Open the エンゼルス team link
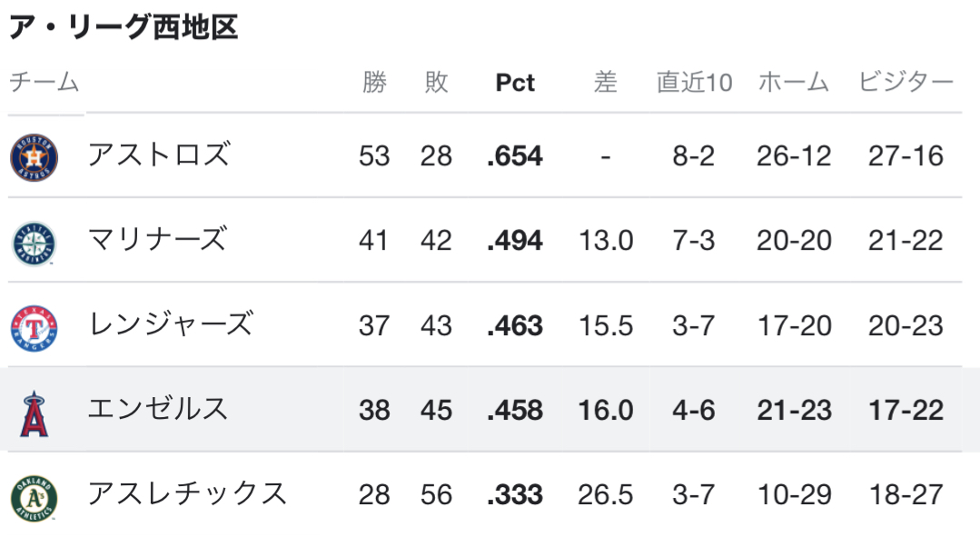 (x=158, y=409)
